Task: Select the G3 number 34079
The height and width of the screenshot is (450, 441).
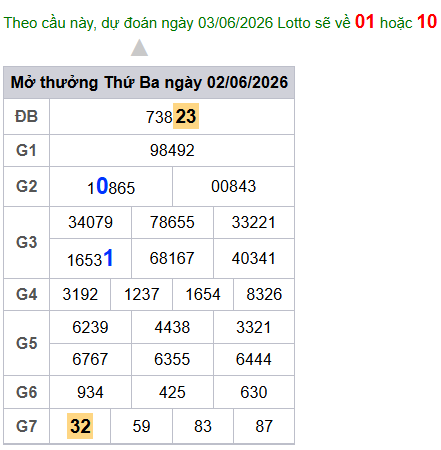Action: coord(90,222)
